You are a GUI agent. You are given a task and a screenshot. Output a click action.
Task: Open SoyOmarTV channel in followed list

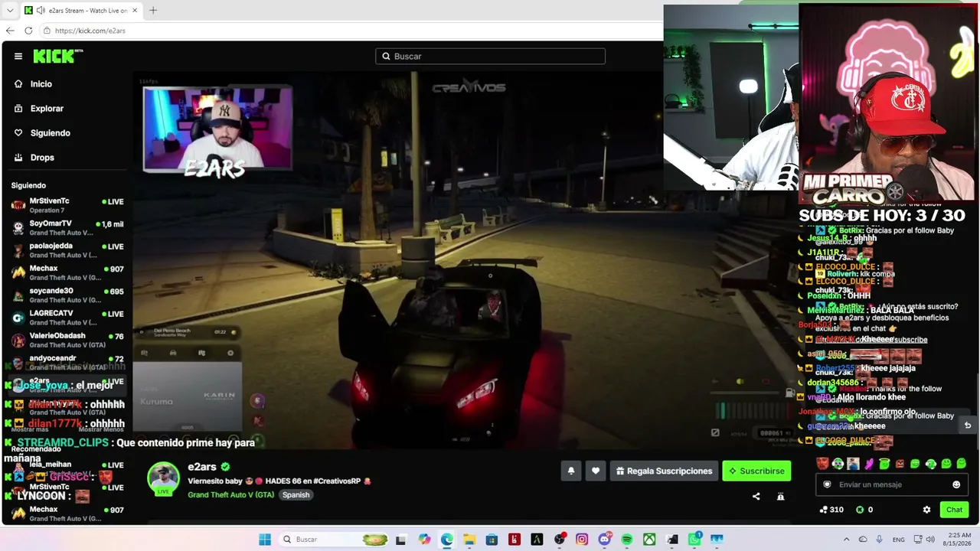point(67,227)
